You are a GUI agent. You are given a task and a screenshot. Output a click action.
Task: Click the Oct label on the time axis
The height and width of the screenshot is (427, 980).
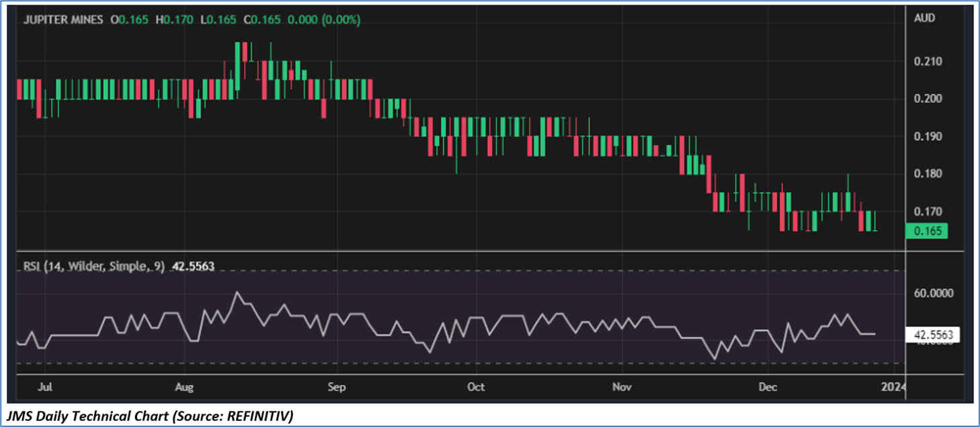(x=476, y=387)
